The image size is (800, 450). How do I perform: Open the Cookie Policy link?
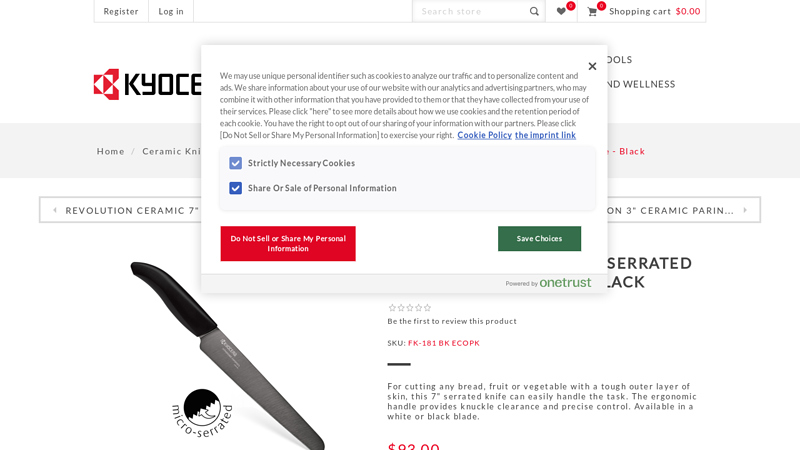pyautogui.click(x=484, y=135)
